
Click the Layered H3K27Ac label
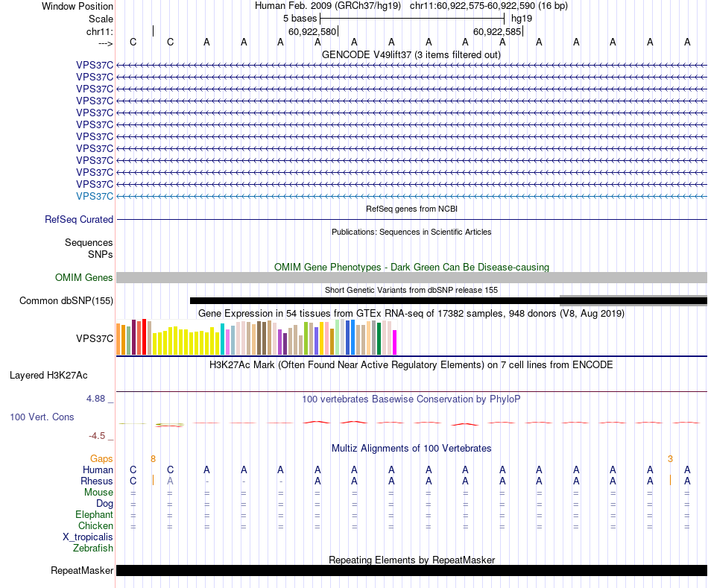click(48, 376)
